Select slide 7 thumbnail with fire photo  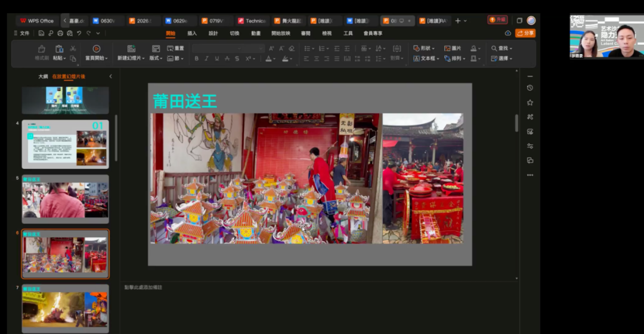pyautogui.click(x=66, y=308)
